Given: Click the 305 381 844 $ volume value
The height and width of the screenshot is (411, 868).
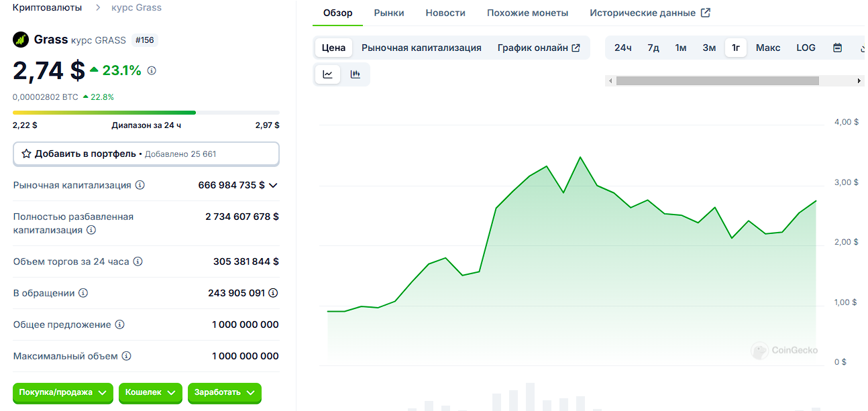Looking at the screenshot, I should 246,261.
